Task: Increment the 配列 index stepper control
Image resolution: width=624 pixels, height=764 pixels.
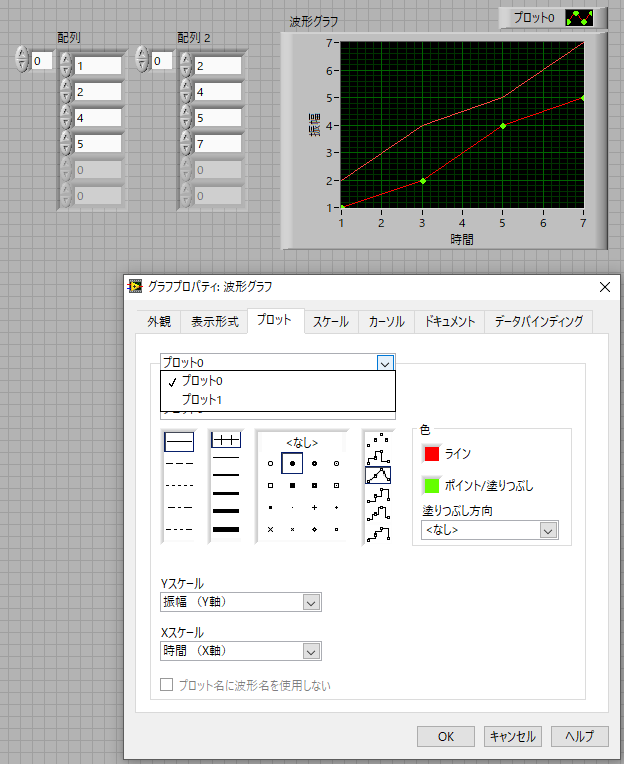Action: pos(23,56)
